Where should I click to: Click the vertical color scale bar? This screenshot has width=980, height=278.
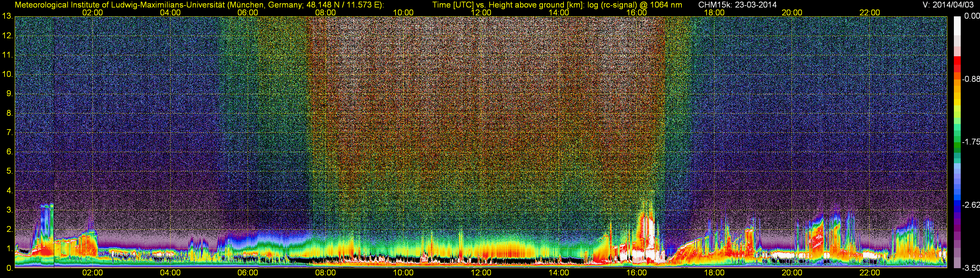click(957, 142)
